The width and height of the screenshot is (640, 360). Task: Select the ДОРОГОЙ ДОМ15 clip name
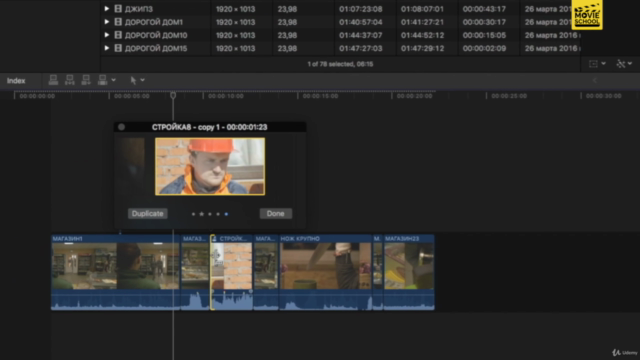coord(156,48)
